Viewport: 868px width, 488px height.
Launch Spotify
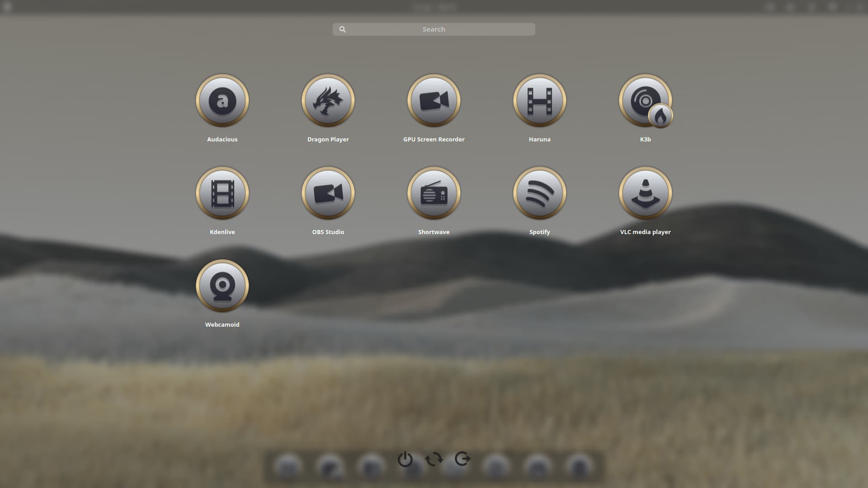click(x=539, y=193)
